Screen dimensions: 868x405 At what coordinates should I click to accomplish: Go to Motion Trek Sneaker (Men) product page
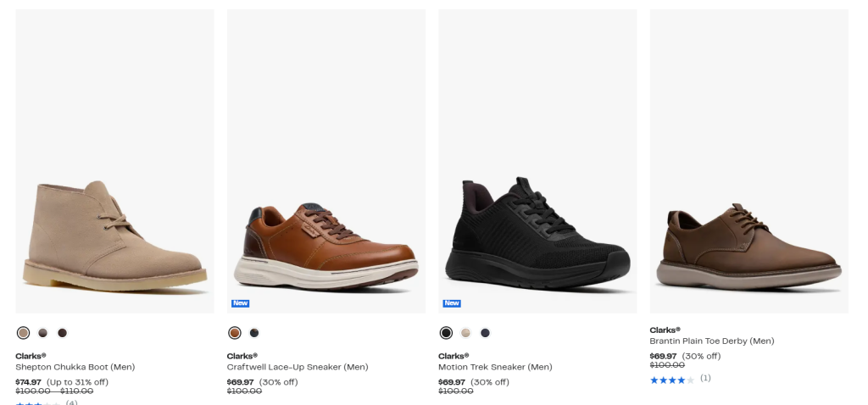[495, 367]
